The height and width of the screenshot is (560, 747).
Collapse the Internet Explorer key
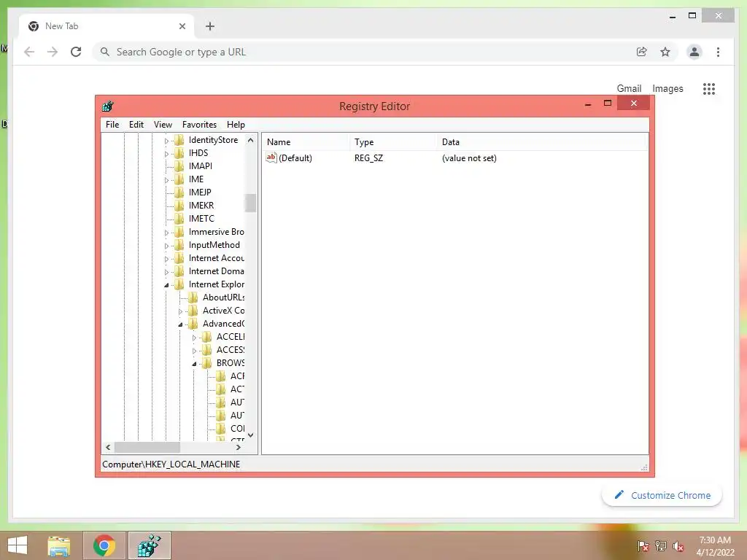pyautogui.click(x=166, y=285)
